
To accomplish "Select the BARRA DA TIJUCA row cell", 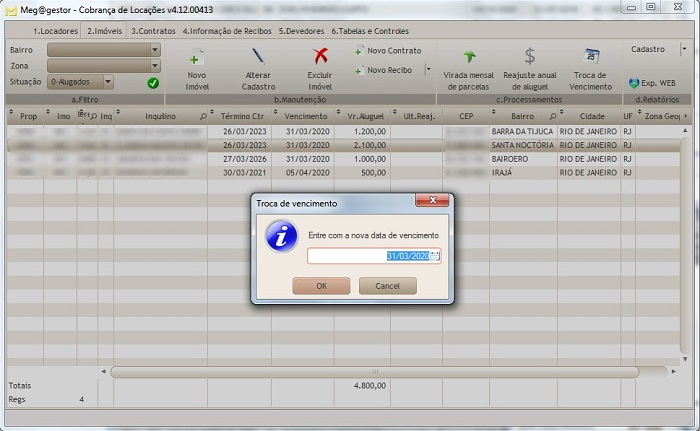I will (522, 131).
